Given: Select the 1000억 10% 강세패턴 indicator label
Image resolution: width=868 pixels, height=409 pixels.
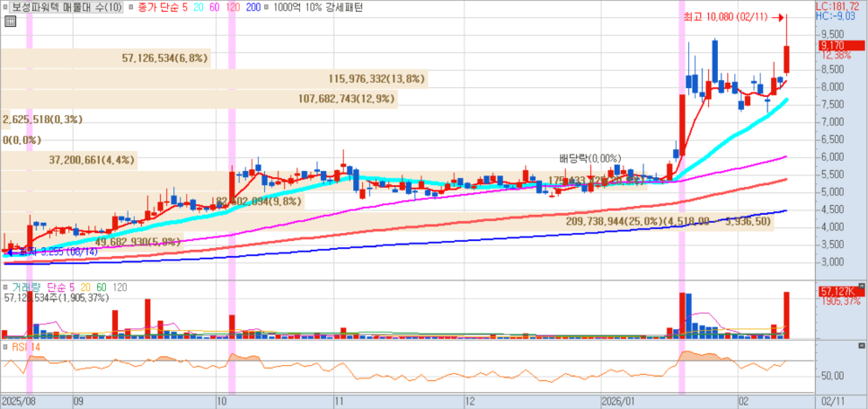Looking at the screenshot, I should (x=316, y=8).
